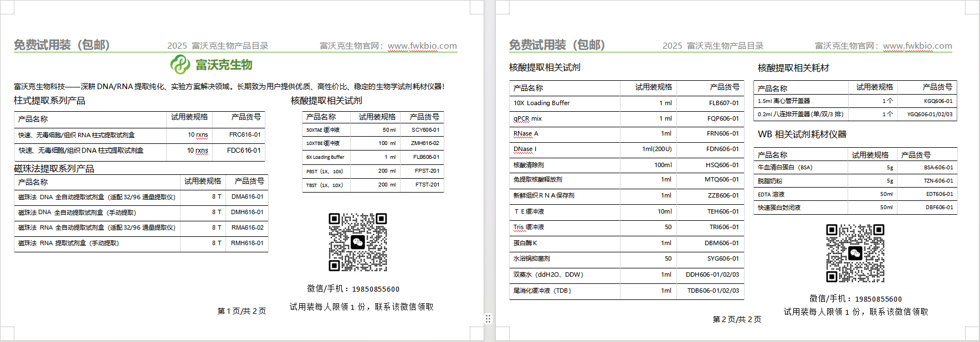This screenshot has width=980, height=342.
Task: Click the Tris 缓冲液 product cell
Action: pos(529,227)
